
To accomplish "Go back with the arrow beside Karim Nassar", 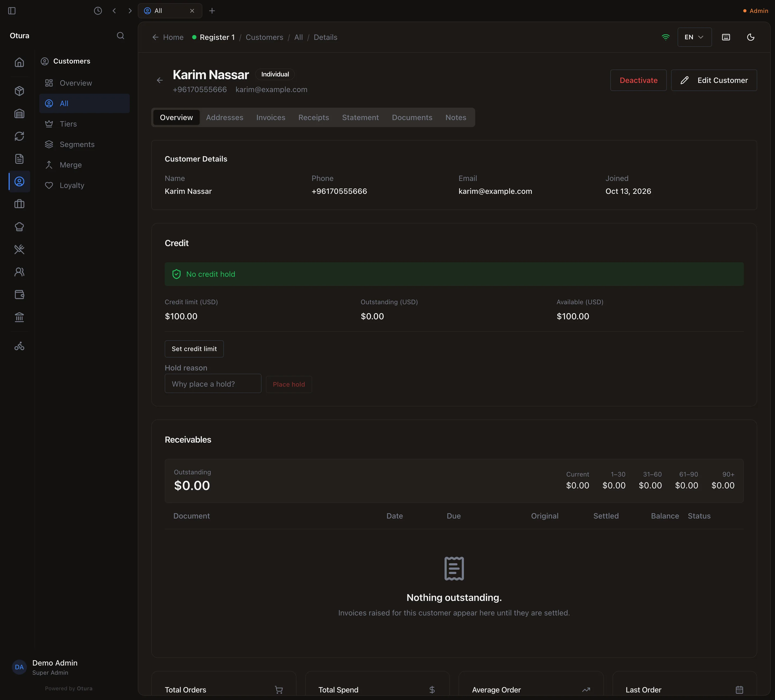I will (x=160, y=80).
